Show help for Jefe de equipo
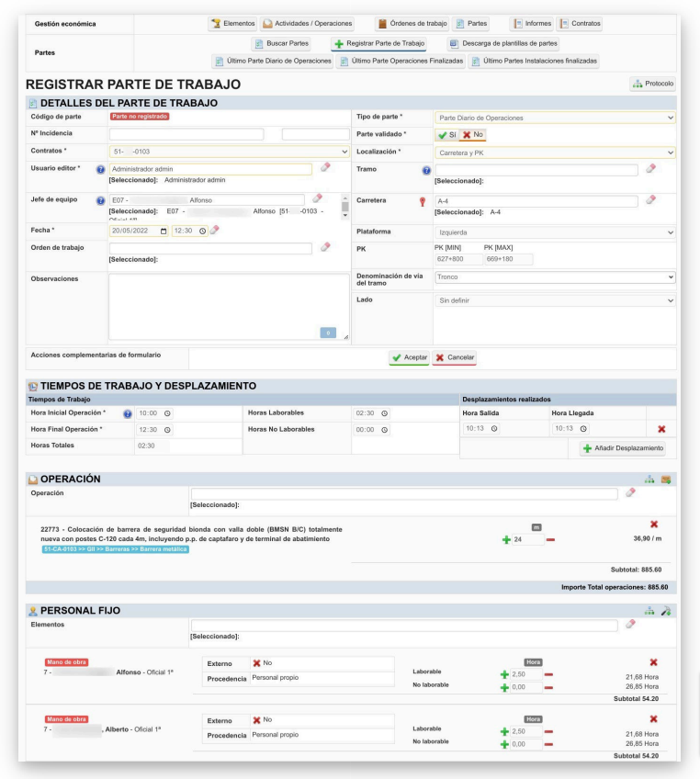Screen dimensions: 700x779 (x=100, y=200)
